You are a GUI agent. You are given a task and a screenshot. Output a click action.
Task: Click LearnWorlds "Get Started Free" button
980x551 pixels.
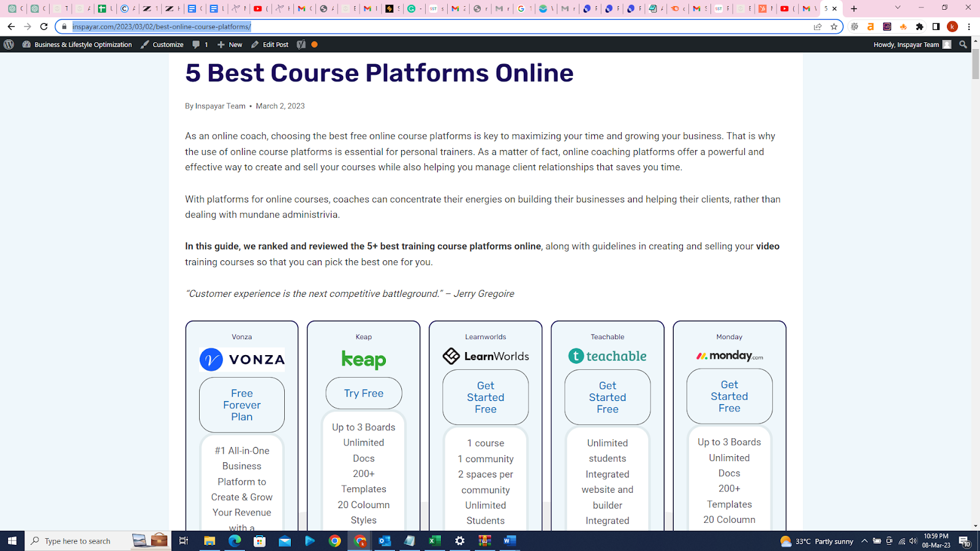486,397
